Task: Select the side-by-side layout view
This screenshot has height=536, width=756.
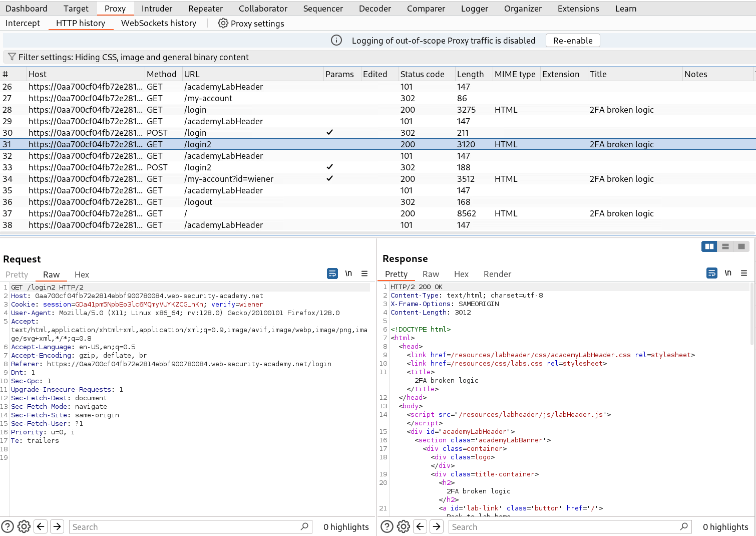Action: (709, 246)
